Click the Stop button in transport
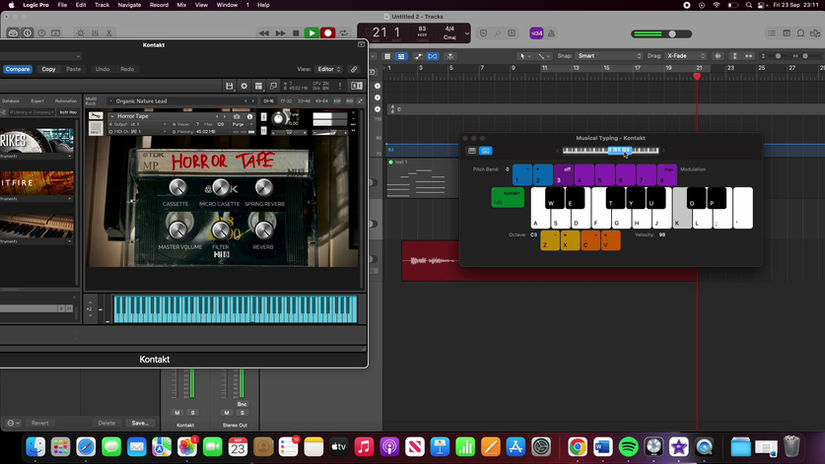This screenshot has height=464, width=825. [x=296, y=33]
